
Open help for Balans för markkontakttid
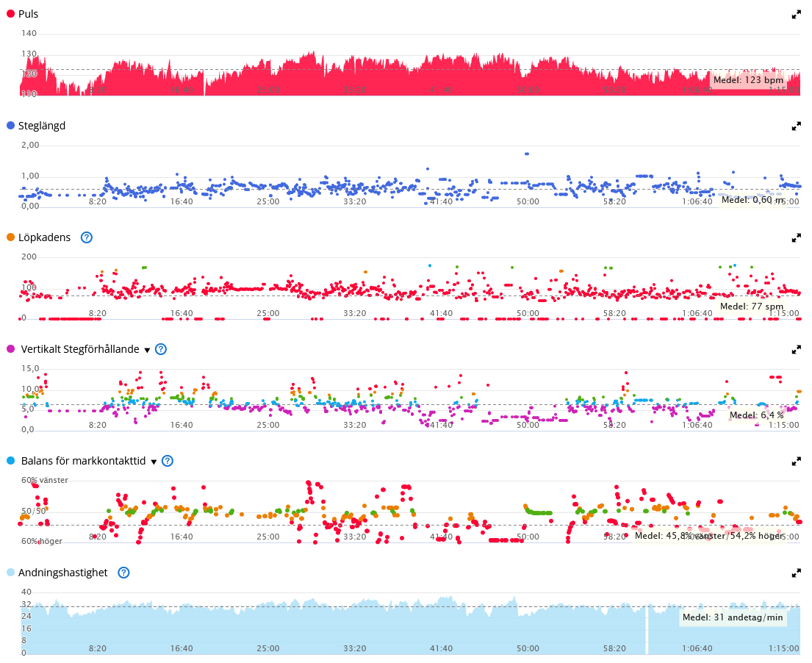click(168, 461)
